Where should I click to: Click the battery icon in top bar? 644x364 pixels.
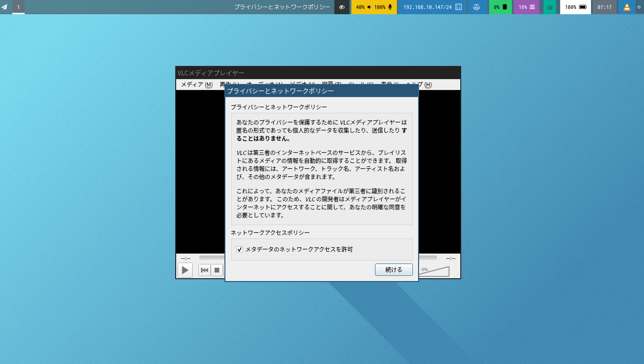pos(583,7)
